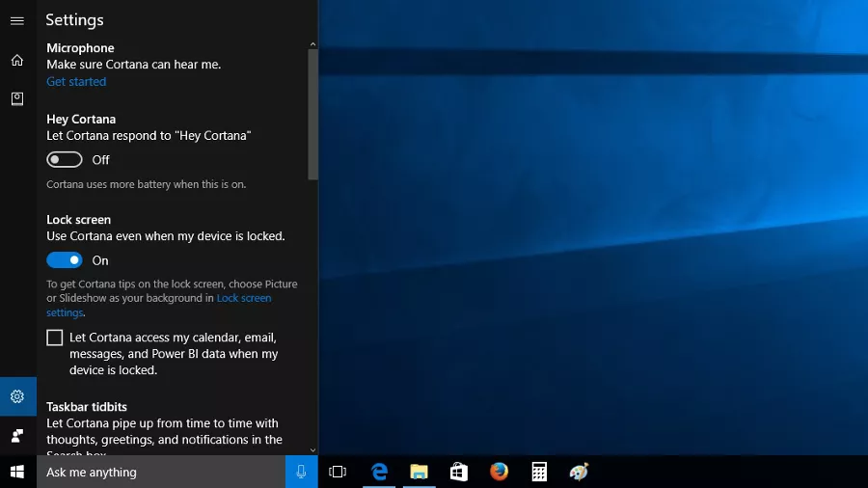Open the hamburger menu in Cortana
This screenshot has width=868, height=488.
(x=17, y=21)
